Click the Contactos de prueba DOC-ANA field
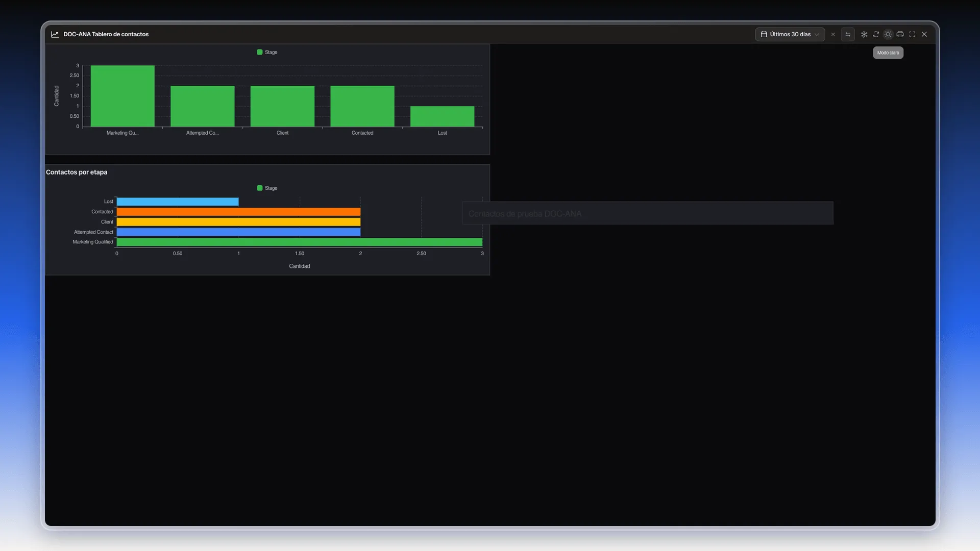Screen dimensions: 980x551 pos(648,213)
